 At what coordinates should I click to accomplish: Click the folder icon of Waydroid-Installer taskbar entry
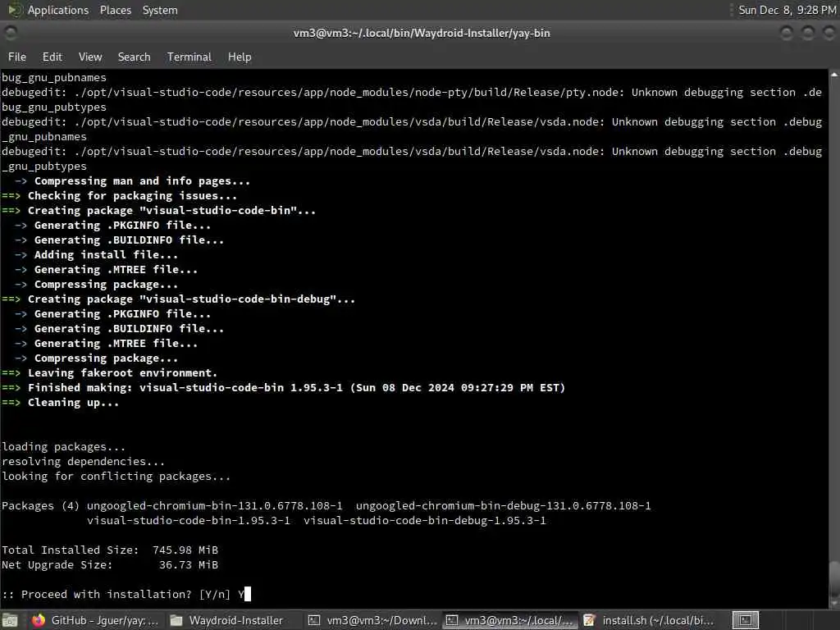point(176,620)
